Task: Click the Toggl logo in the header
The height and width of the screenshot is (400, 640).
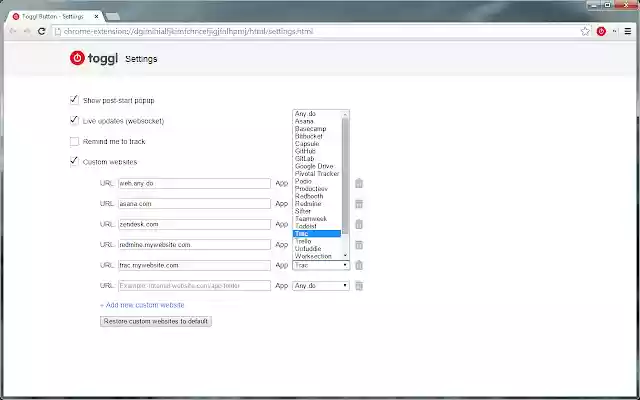Action: [94, 58]
